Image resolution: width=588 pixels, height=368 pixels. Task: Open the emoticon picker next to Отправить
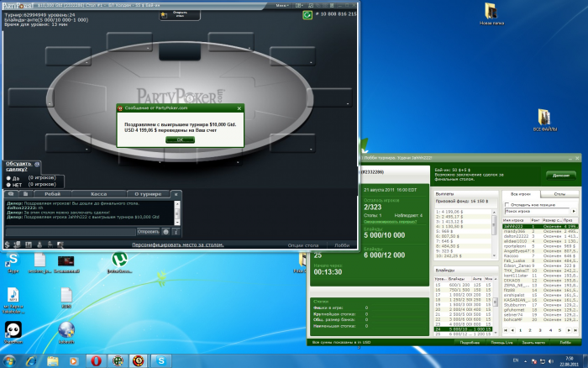click(166, 232)
